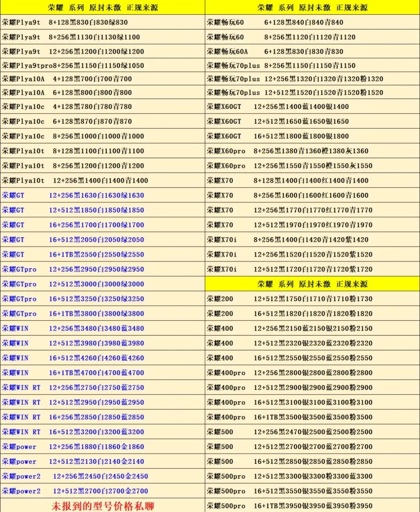This screenshot has height=512, width=420.
Task: Select 荣耀400 12+256黑2150 row
Action: point(312,328)
